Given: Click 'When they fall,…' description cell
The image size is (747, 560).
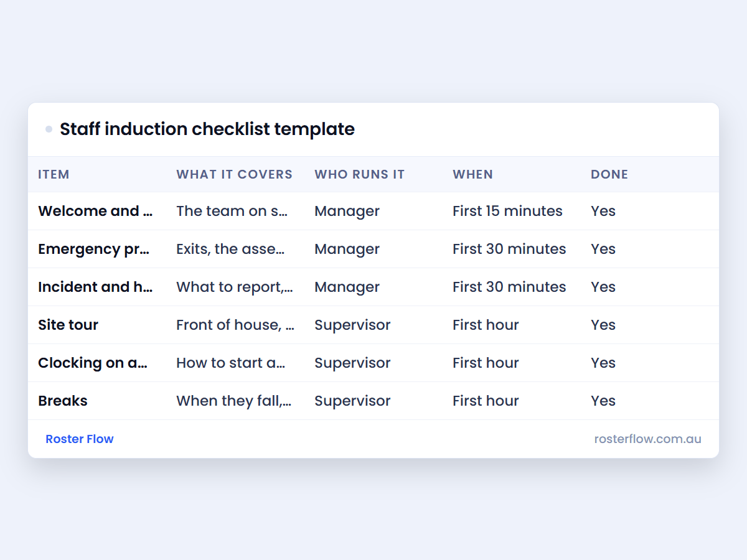Looking at the screenshot, I should pyautogui.click(x=234, y=401).
